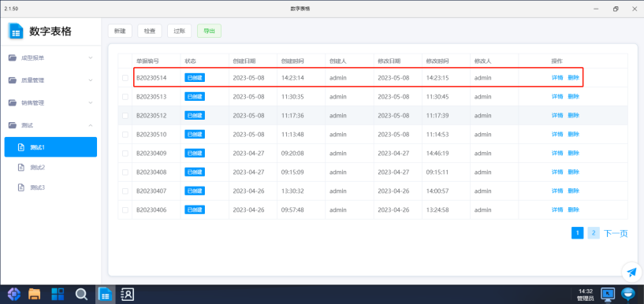This screenshot has height=304, width=644.
Task: Click the 已创建 status tag of B20230510
Action: coord(195,135)
